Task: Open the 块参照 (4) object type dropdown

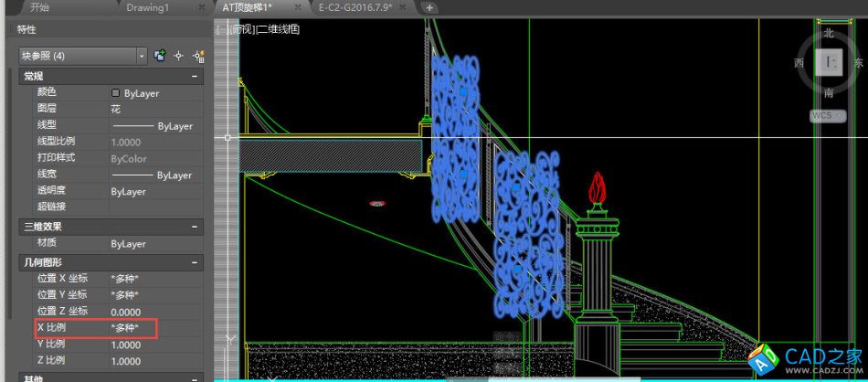Action: click(142, 56)
